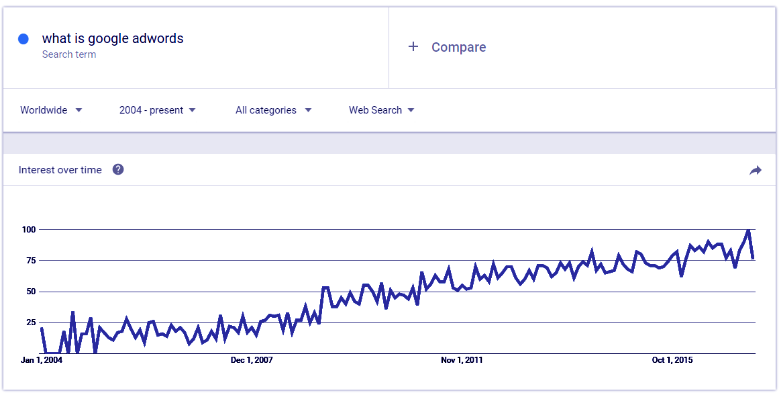
Task: Open the Web Search type dropdown
Action: click(x=382, y=110)
